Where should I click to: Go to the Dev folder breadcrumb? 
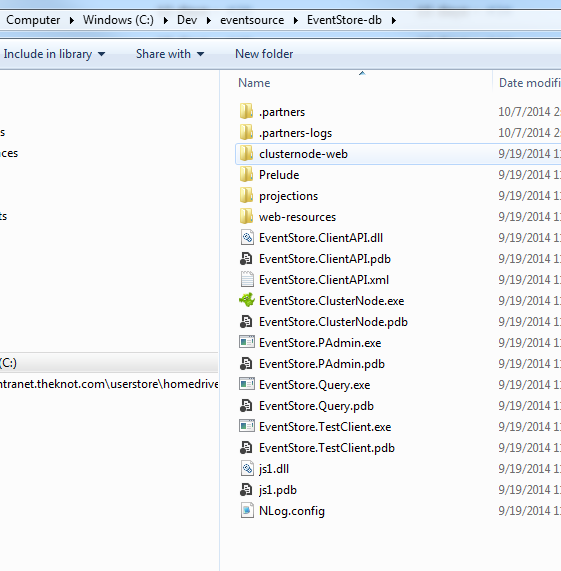(187, 20)
